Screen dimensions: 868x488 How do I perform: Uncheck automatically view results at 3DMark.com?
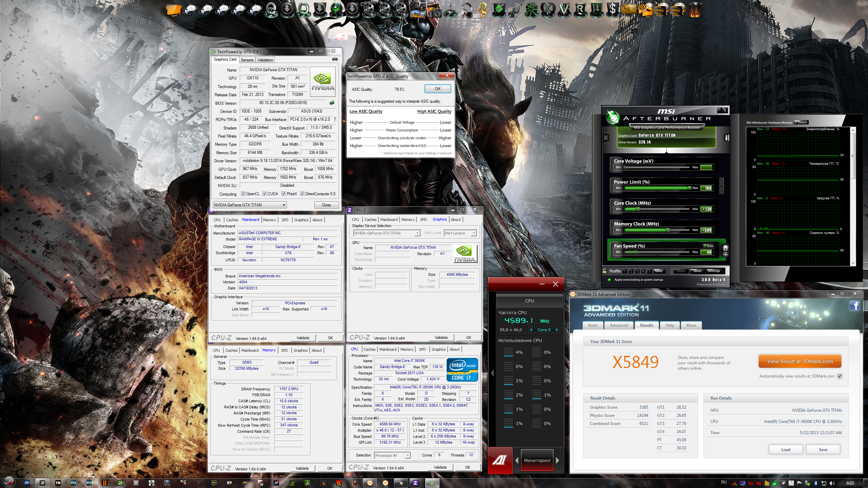[840, 376]
